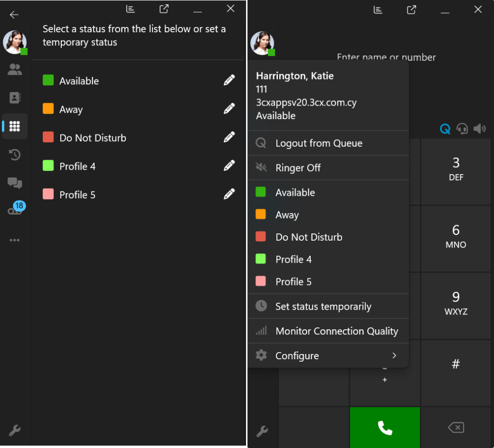Image resolution: width=494 pixels, height=448 pixels.
Task: Choose Available status in the dropdown menu
Action: pyautogui.click(x=328, y=192)
